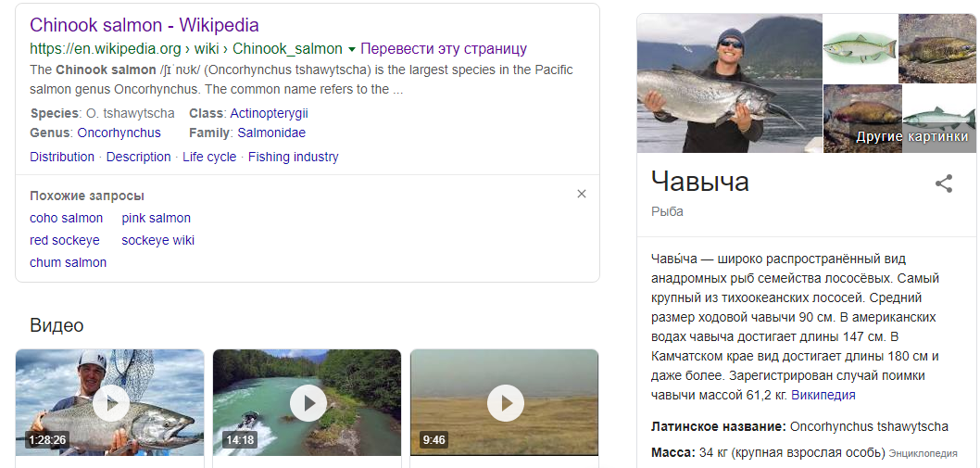
Task: Open the Oncorhynchus genus link
Action: (119, 133)
